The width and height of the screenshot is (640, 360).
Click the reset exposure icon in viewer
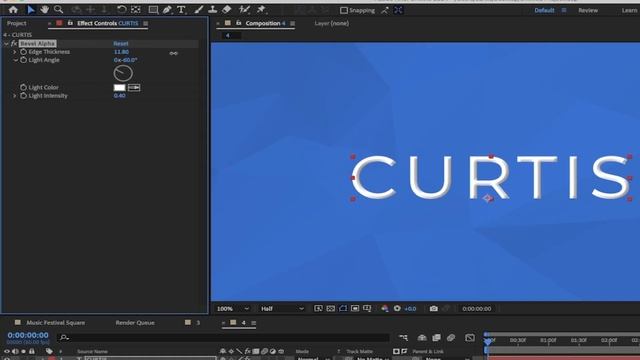[397, 309]
